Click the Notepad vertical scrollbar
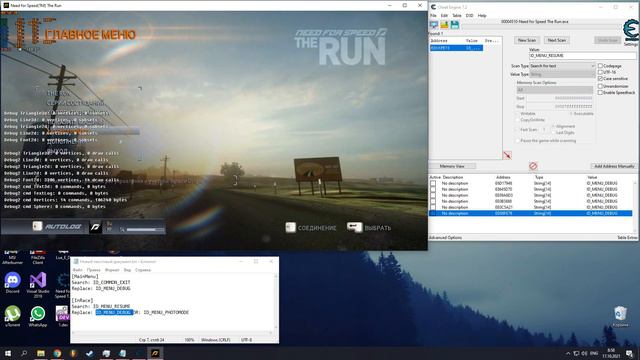Viewport: 640px width, 360px height. coord(276,302)
